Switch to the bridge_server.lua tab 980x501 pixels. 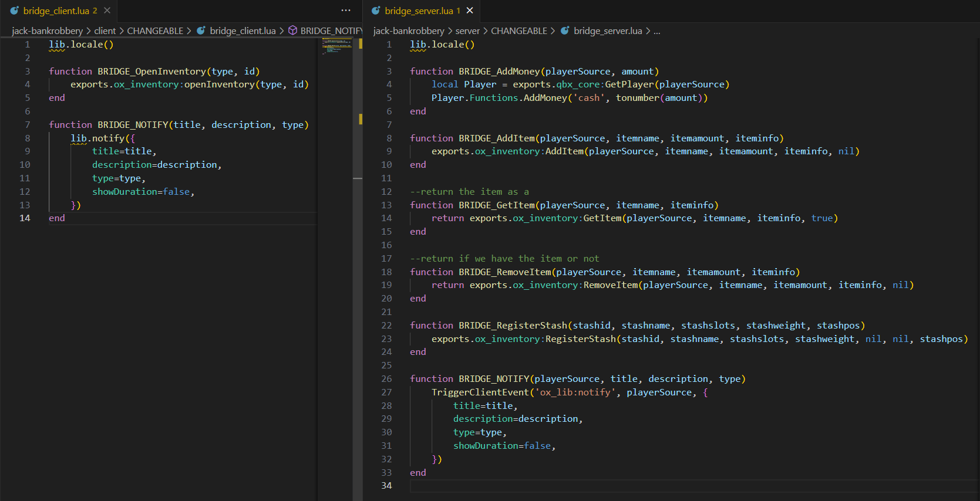tap(422, 11)
